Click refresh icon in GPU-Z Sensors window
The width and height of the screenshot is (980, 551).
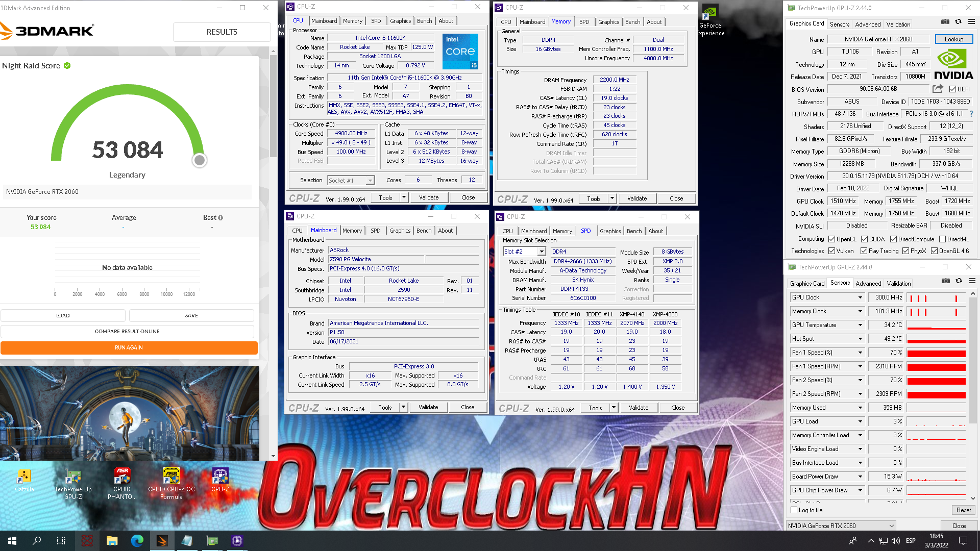(959, 281)
